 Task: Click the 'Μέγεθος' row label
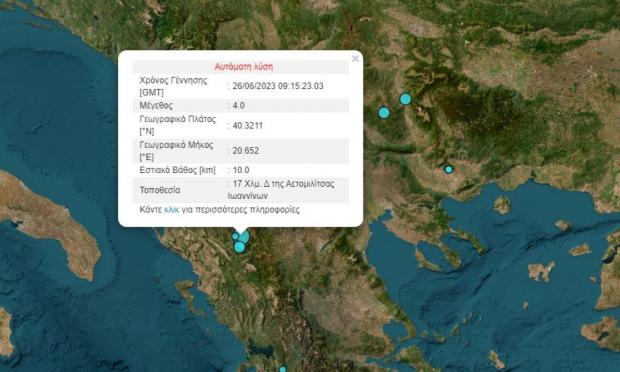(x=156, y=106)
